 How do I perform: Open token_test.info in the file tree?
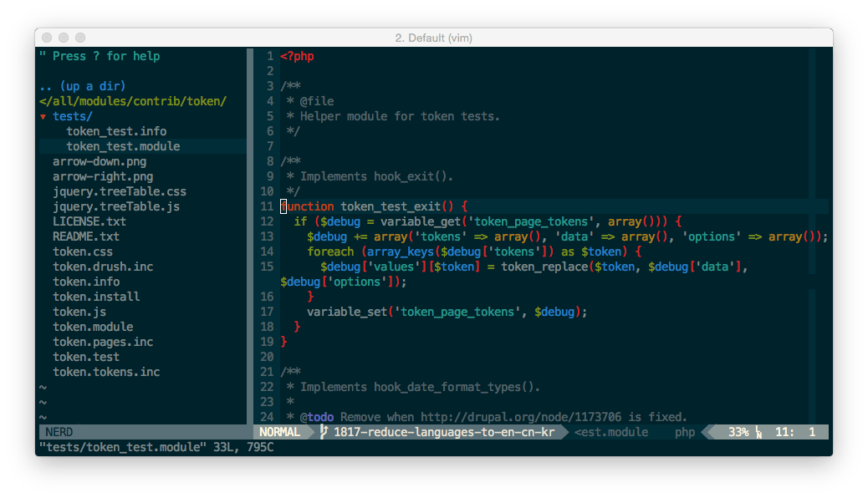(x=116, y=131)
